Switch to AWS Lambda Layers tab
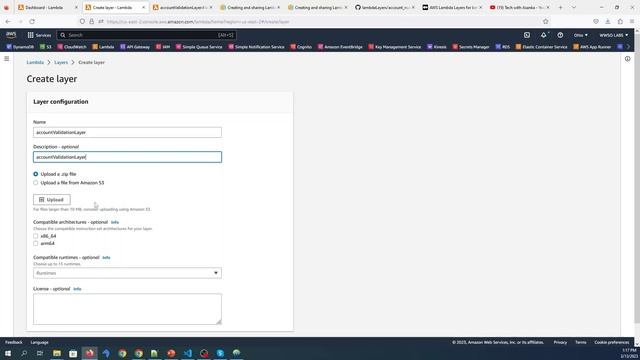This screenshot has height=360, width=640. [451, 7]
